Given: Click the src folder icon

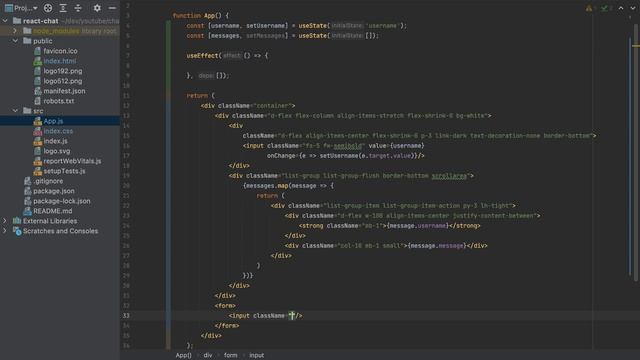Looking at the screenshot, I should click(x=27, y=111).
